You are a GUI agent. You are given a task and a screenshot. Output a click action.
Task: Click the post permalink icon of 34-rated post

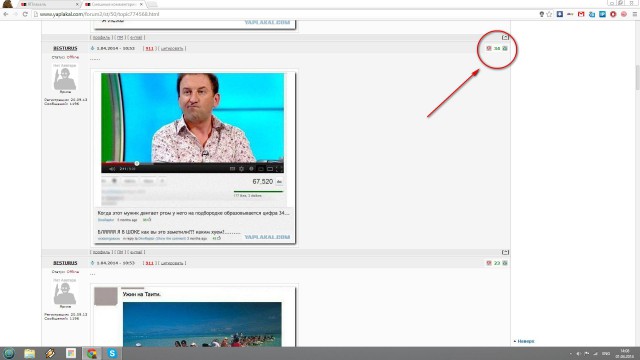point(92,48)
